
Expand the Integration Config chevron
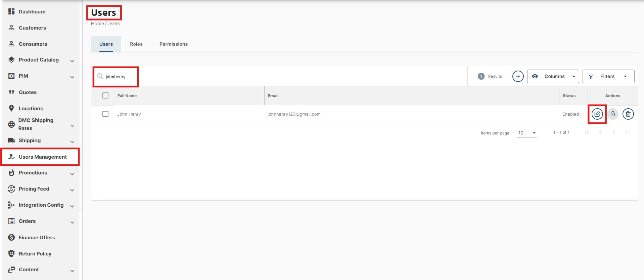coord(72,206)
